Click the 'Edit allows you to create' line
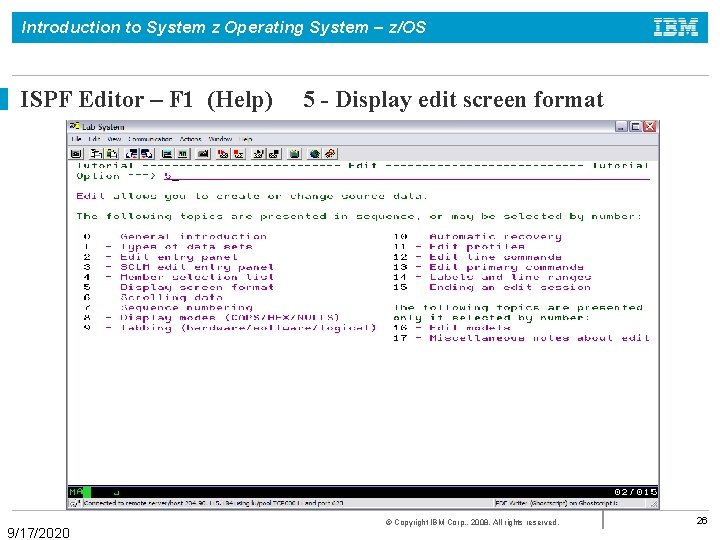720x540 pixels. click(x=252, y=196)
